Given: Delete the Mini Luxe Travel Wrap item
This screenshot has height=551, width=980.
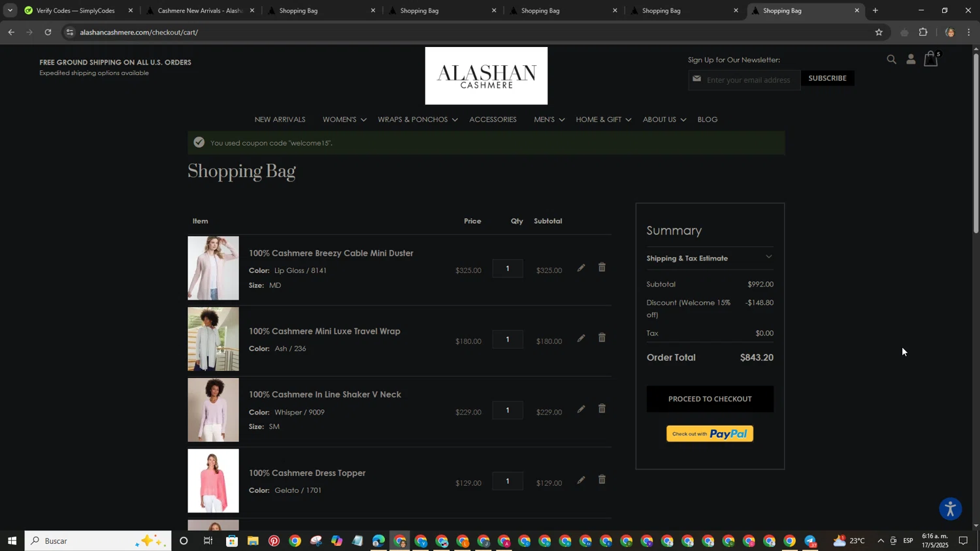Looking at the screenshot, I should 602,338.
